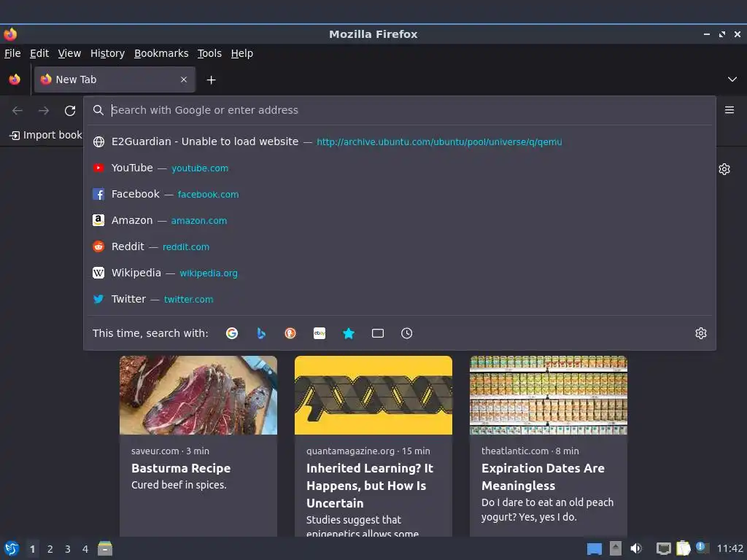747x560 pixels.
Task: Open the Twitter suggestion row
Action: 399,299
